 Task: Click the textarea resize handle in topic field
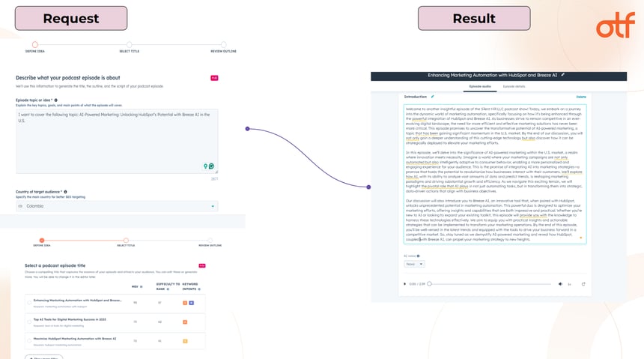pyautogui.click(x=216, y=172)
